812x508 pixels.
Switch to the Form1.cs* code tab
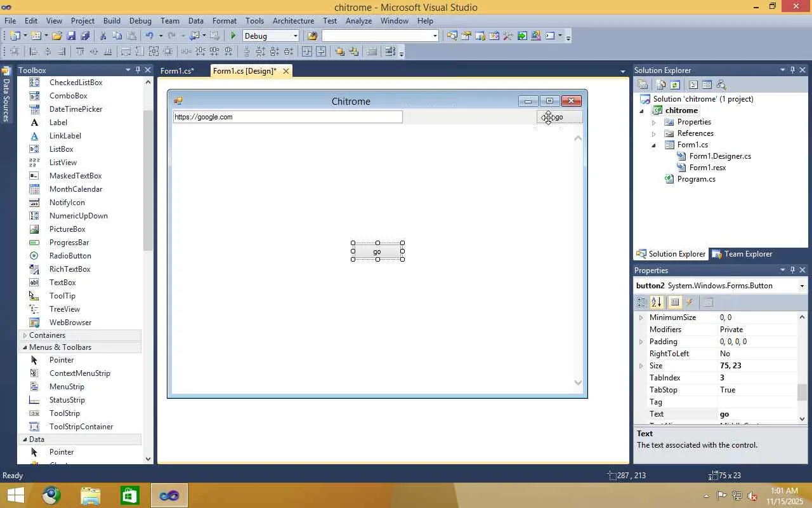tap(177, 71)
